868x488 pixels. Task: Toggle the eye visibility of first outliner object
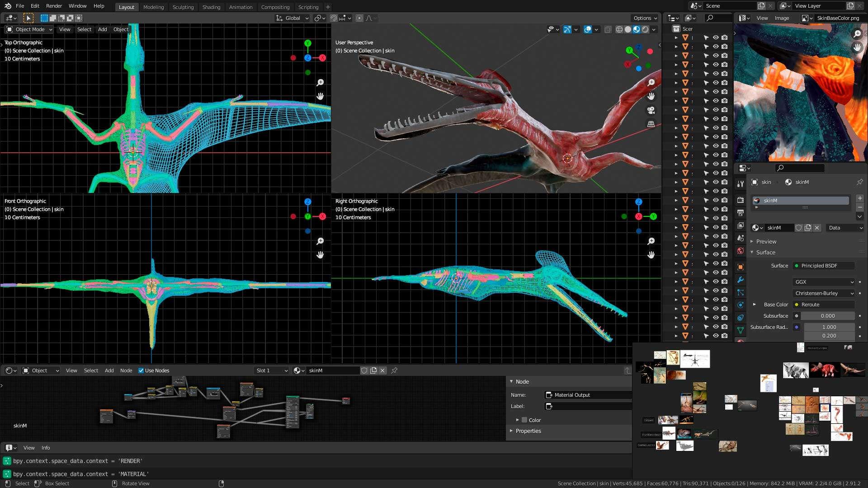(716, 38)
